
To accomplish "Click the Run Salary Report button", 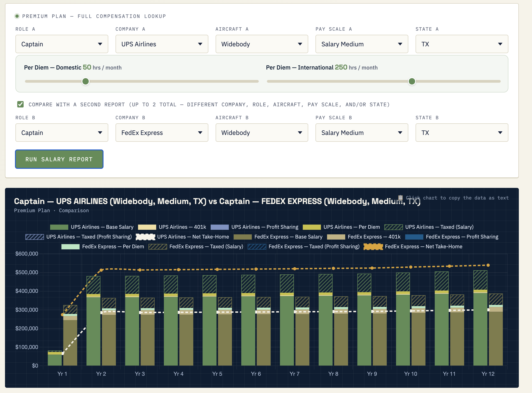I will coord(59,159).
